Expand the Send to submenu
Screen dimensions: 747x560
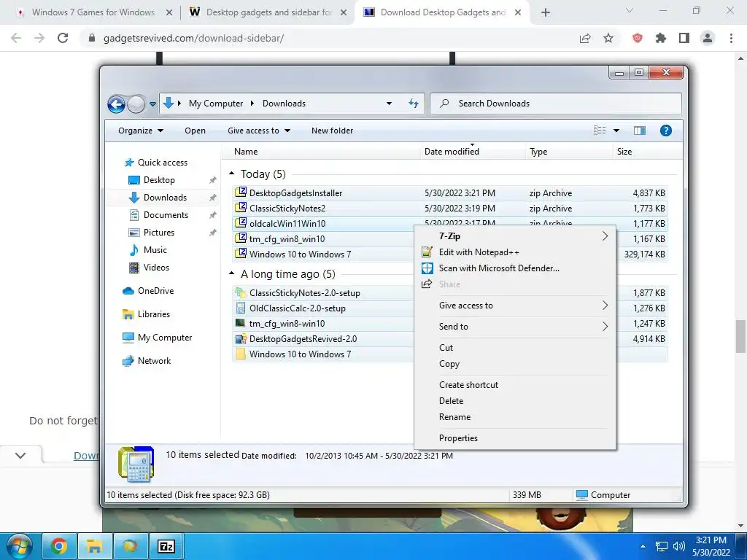click(x=515, y=326)
